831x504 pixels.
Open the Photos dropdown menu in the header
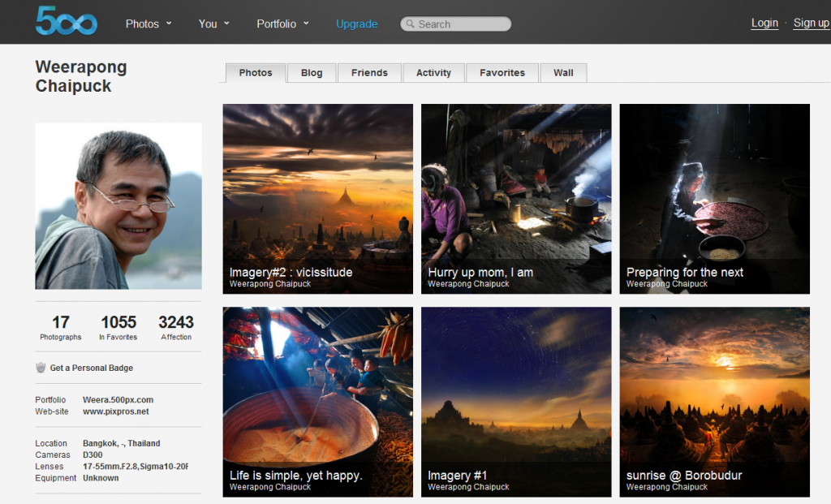coord(149,24)
